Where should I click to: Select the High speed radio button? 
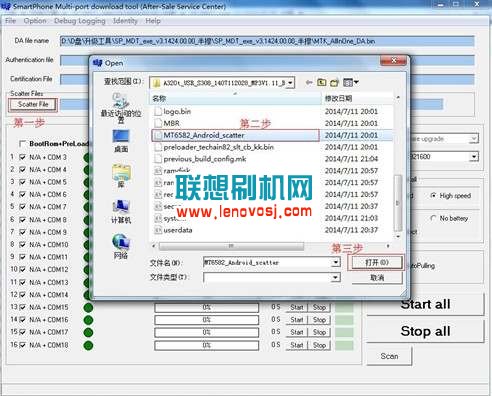pyautogui.click(x=433, y=196)
